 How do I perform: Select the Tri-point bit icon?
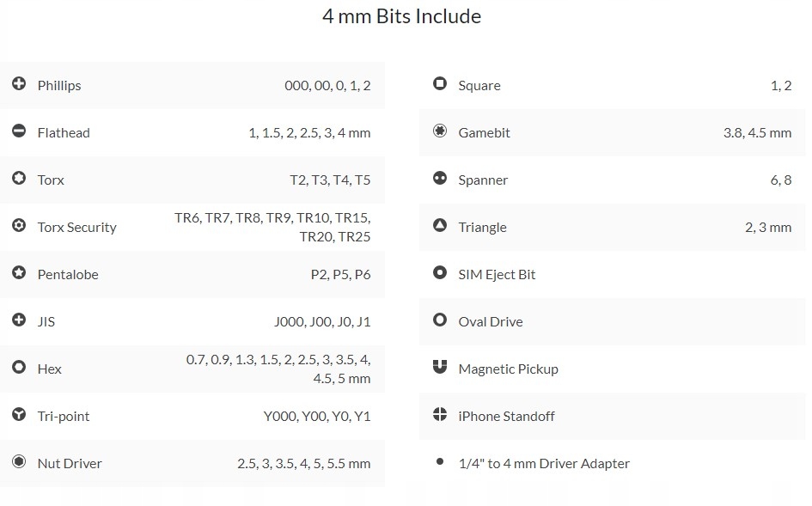point(19,415)
